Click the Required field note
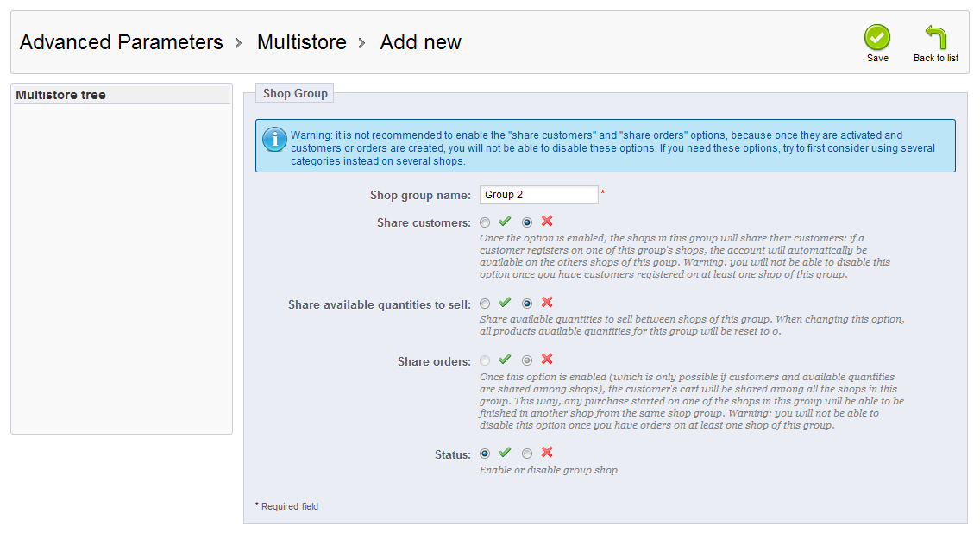This screenshot has width=980, height=539. 287,506
